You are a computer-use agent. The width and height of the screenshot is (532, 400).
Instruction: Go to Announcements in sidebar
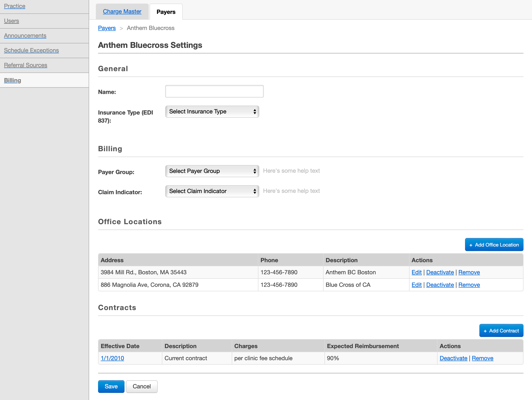tap(25, 36)
